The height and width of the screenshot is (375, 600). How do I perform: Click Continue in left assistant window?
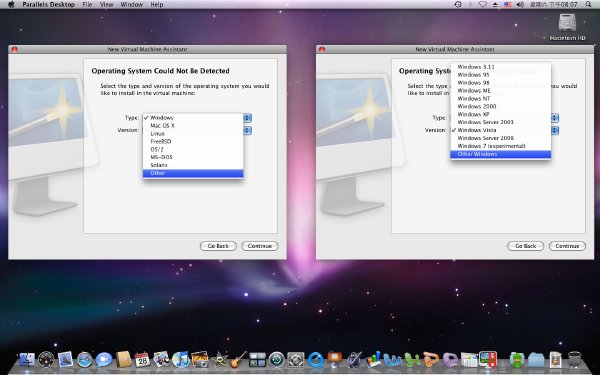coord(260,246)
